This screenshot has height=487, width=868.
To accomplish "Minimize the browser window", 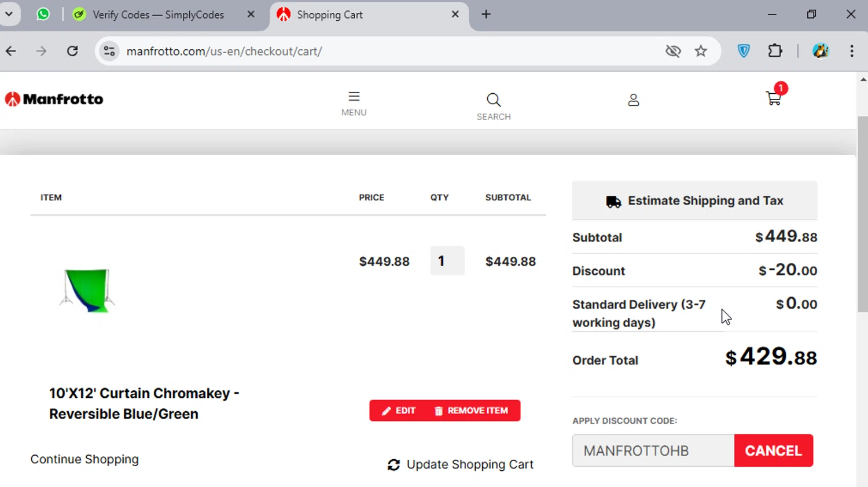I will (x=772, y=14).
